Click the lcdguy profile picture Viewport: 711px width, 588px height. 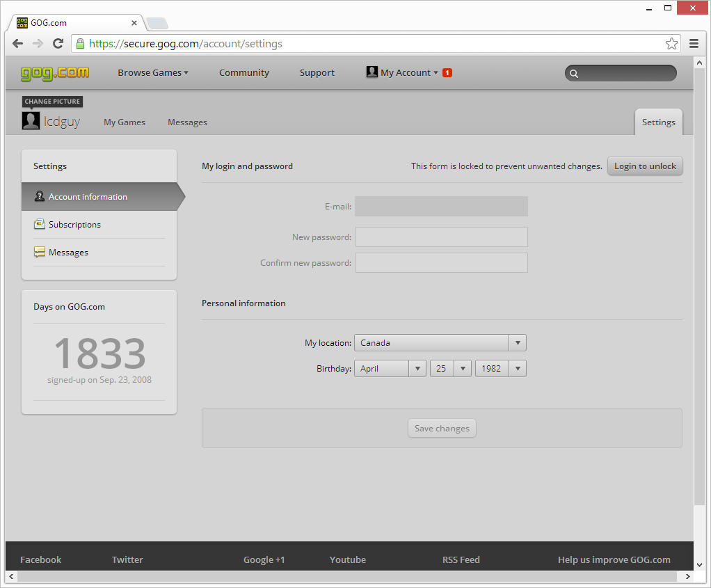[x=31, y=120]
